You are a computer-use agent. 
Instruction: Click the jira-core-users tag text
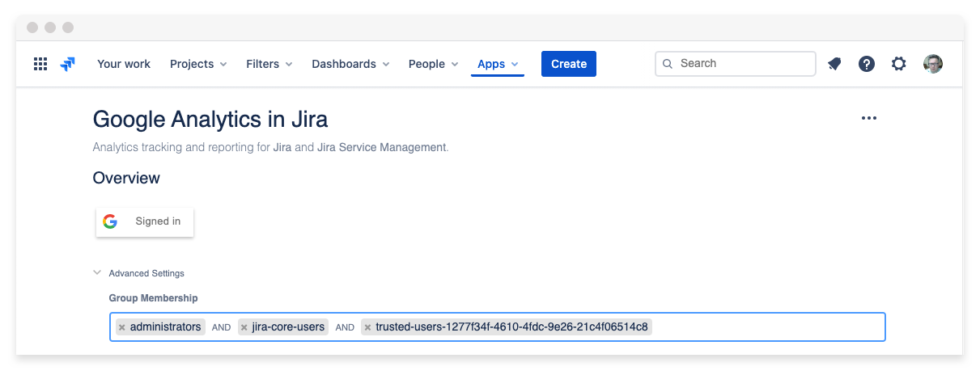tap(288, 327)
